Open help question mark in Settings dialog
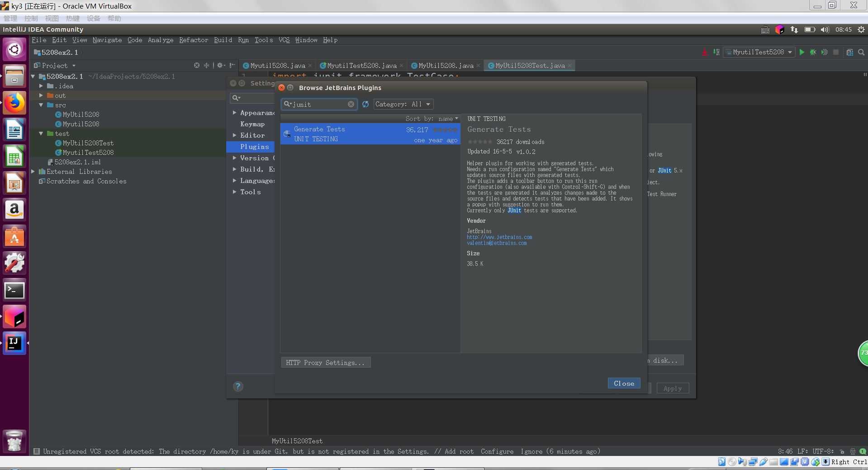 238,386
